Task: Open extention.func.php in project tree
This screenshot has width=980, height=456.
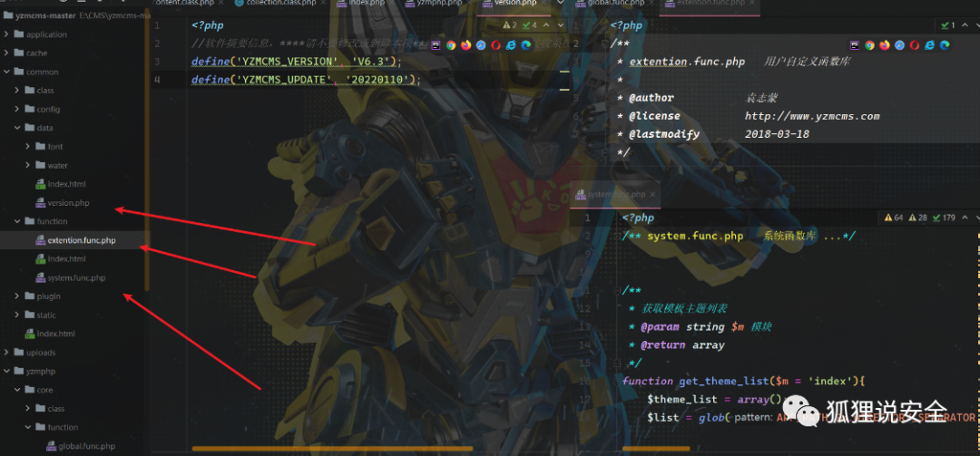Action: (82, 240)
